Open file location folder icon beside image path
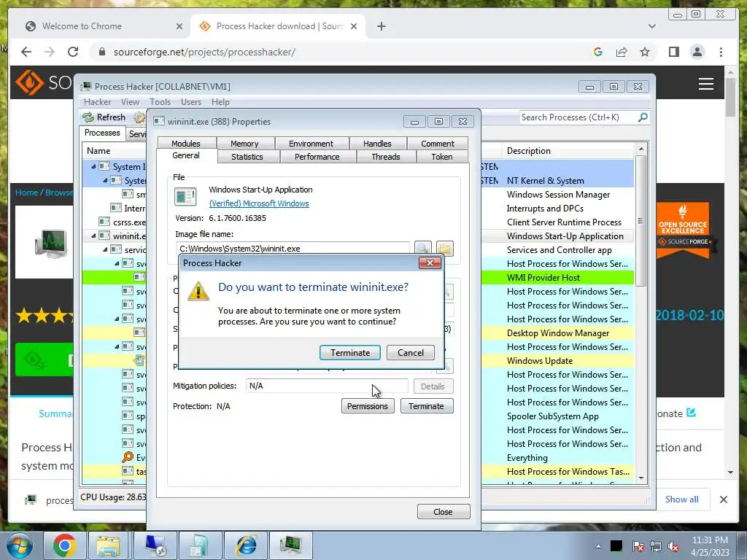The width and height of the screenshot is (747, 560). click(445, 248)
